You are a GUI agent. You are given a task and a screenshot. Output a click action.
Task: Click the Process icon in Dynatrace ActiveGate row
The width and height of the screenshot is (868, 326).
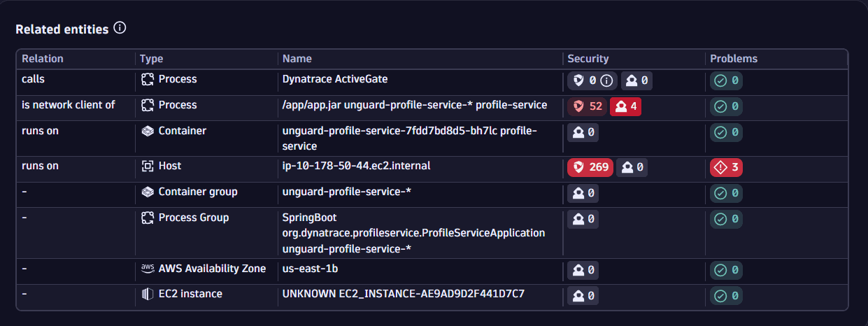(147, 80)
